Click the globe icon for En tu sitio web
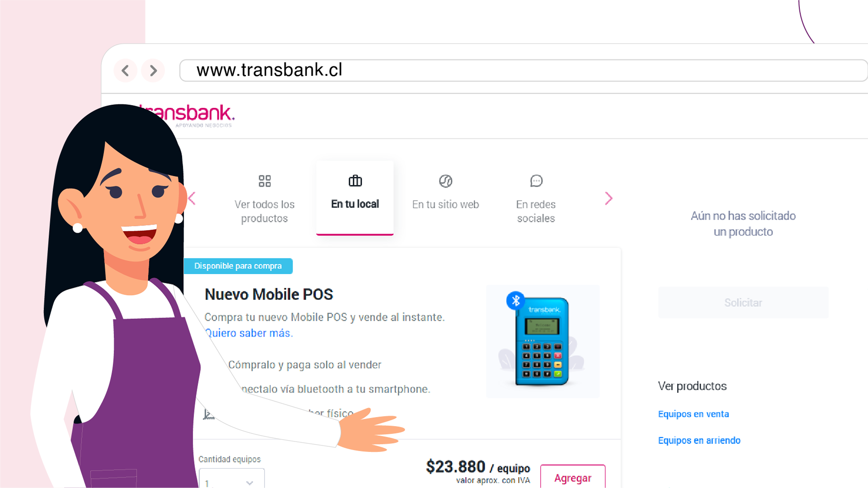This screenshot has height=488, width=868. [446, 181]
